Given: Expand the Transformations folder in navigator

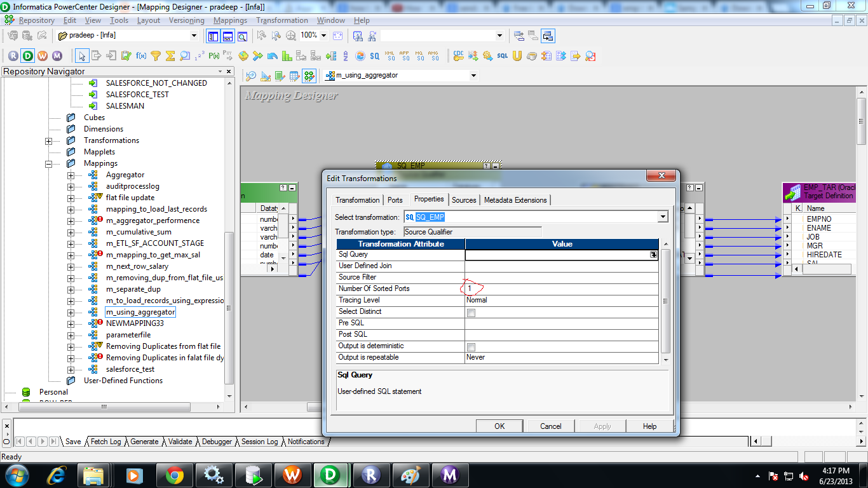Looking at the screenshot, I should click(49, 141).
